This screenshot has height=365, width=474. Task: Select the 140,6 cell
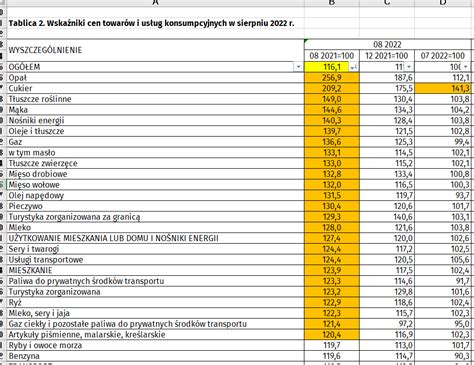387,217
